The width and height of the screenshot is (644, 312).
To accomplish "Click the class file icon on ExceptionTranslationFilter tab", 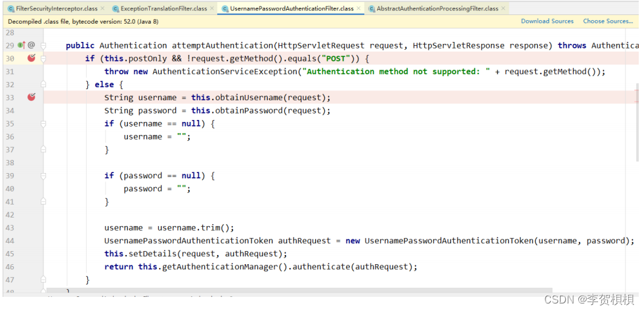I will [x=116, y=9].
